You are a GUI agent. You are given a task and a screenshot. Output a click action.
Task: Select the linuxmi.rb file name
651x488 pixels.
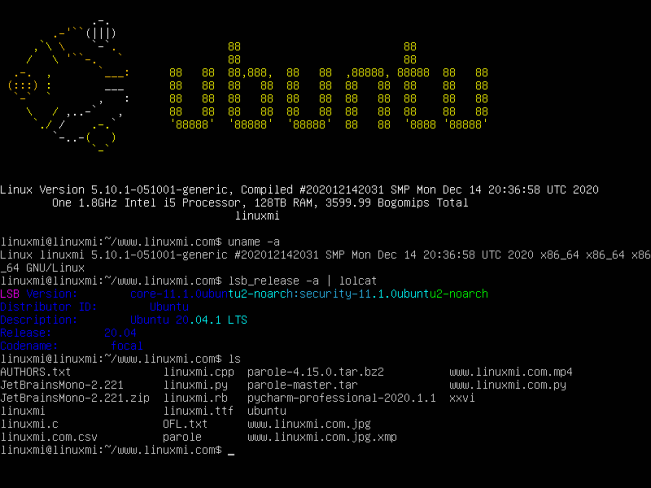[x=195, y=398]
